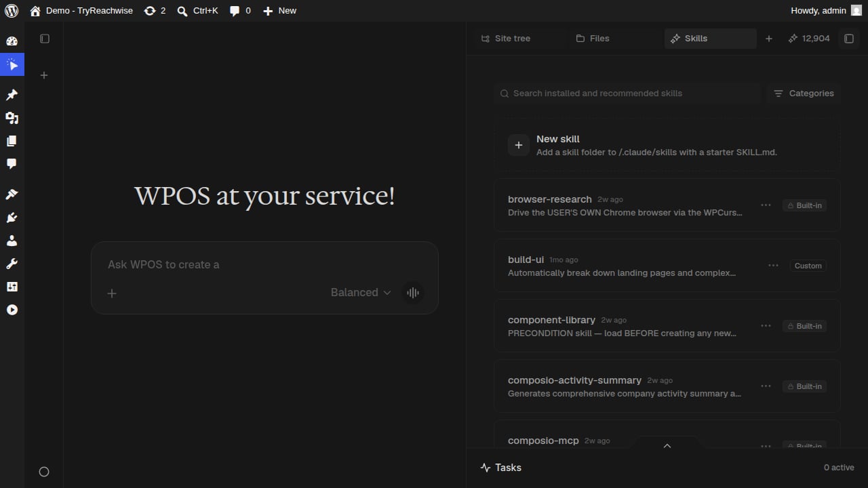Open browser-research options ellipsis

click(x=766, y=205)
